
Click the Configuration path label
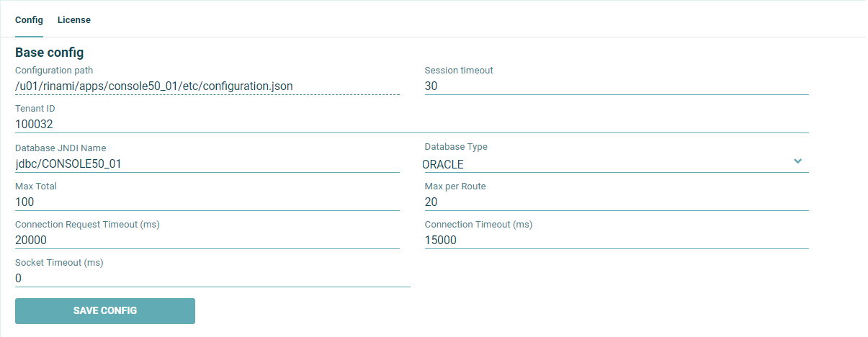pyautogui.click(x=54, y=71)
